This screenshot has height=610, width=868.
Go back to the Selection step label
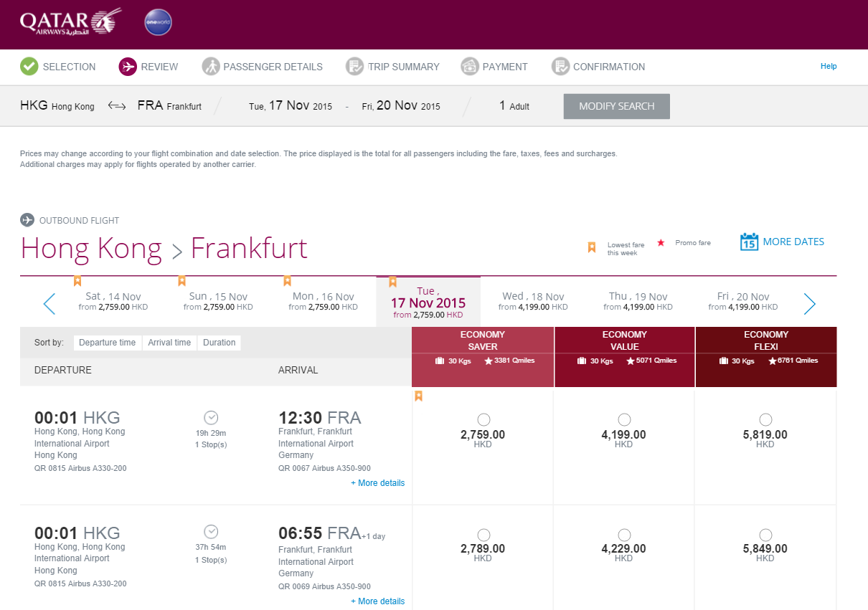[69, 67]
